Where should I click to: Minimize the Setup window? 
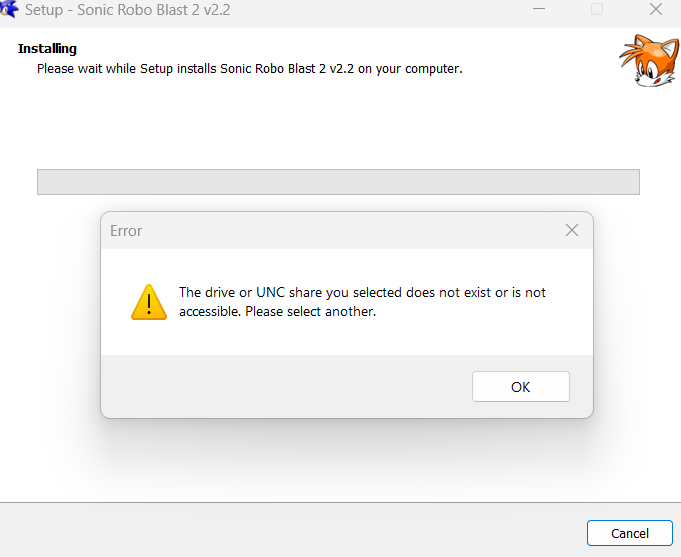(539, 9)
